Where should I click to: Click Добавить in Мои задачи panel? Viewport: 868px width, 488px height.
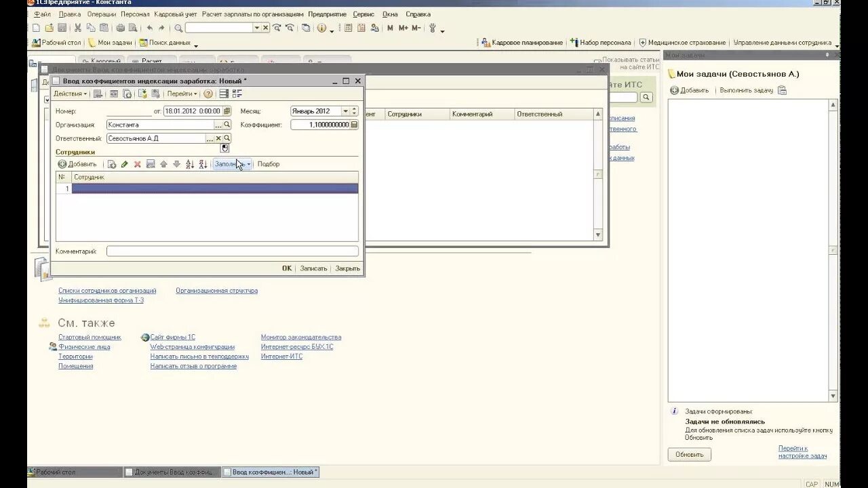click(x=689, y=90)
